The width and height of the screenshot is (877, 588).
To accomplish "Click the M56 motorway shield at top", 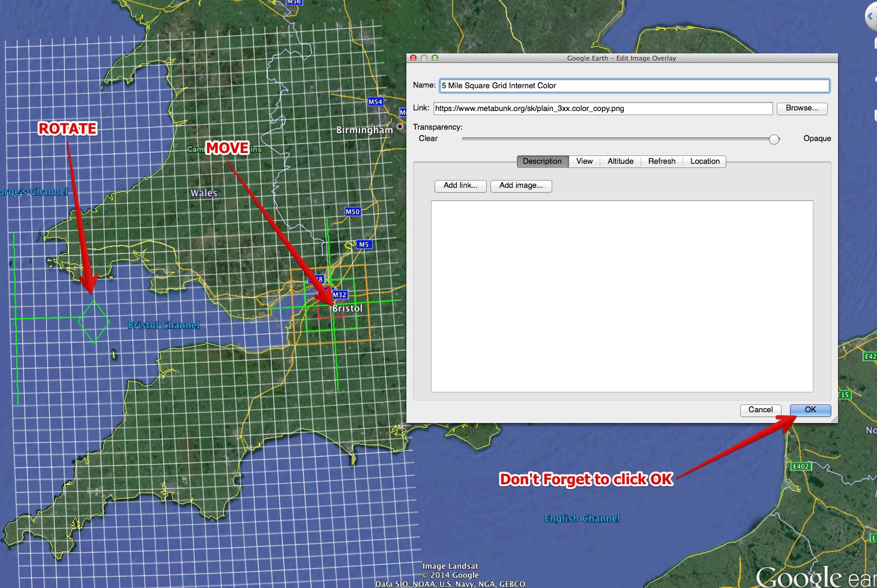I will coord(294,2).
